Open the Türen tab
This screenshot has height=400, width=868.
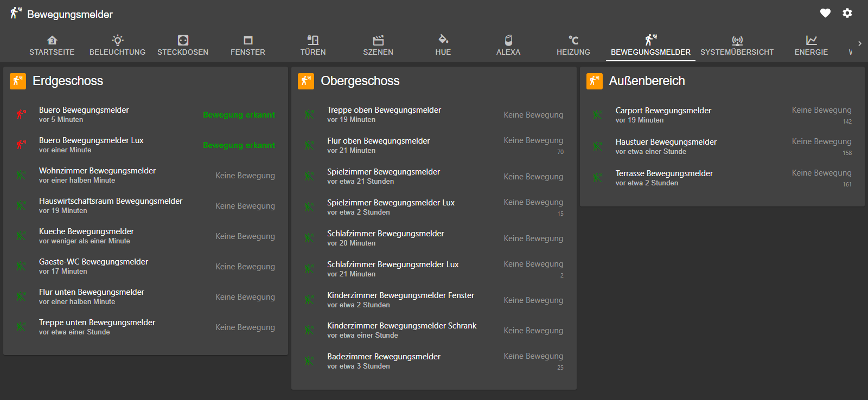pyautogui.click(x=313, y=46)
